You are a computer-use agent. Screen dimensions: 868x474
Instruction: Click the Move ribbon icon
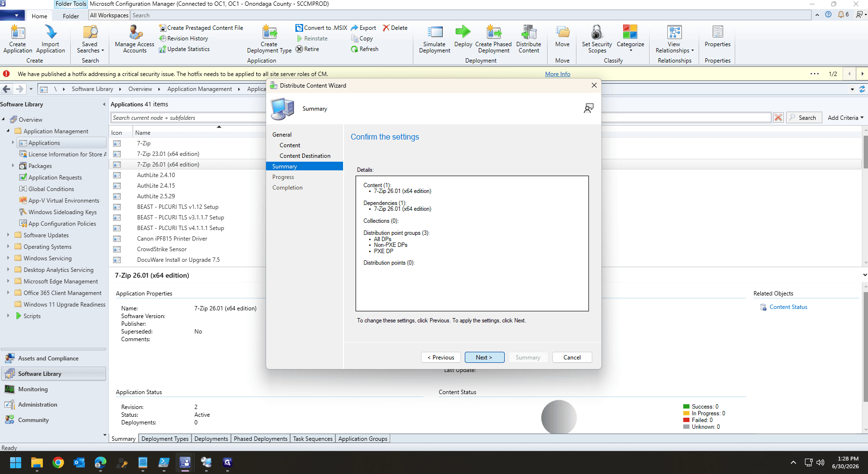tap(562, 36)
